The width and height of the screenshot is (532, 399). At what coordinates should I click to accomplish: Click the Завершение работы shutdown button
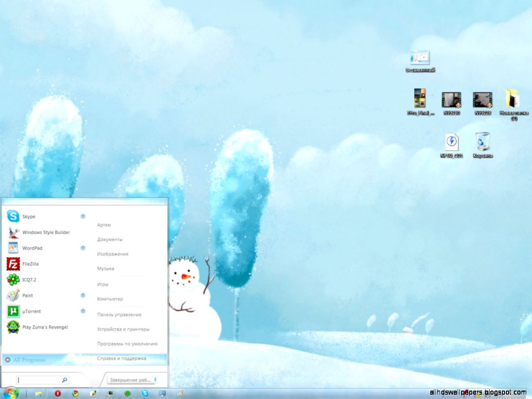click(130, 380)
